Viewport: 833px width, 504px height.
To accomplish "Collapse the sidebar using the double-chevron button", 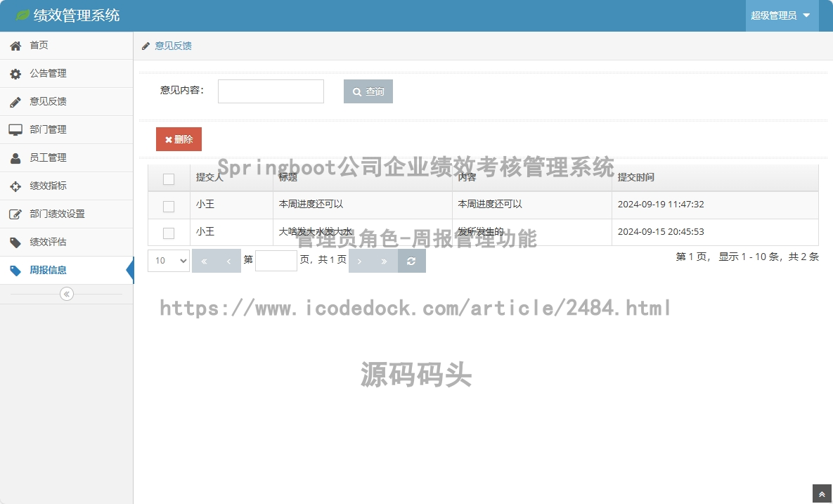I will [x=67, y=294].
